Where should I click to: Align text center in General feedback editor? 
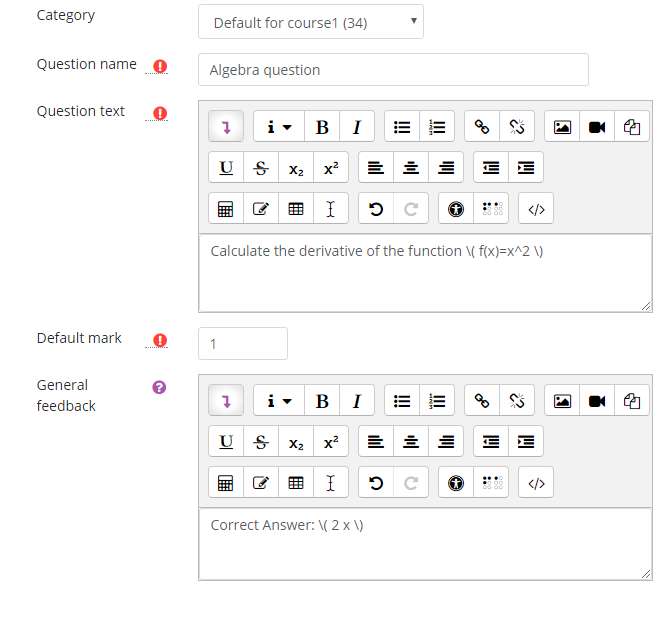click(x=411, y=442)
